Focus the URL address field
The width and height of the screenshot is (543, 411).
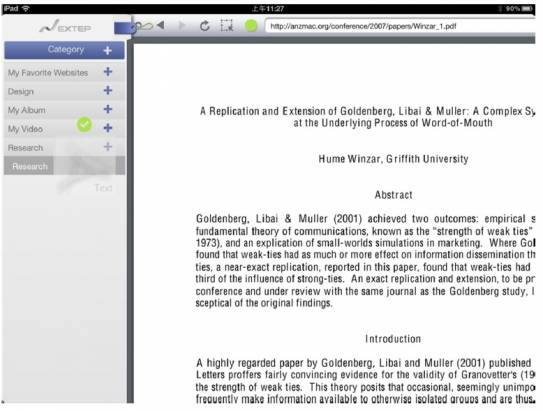click(400, 26)
